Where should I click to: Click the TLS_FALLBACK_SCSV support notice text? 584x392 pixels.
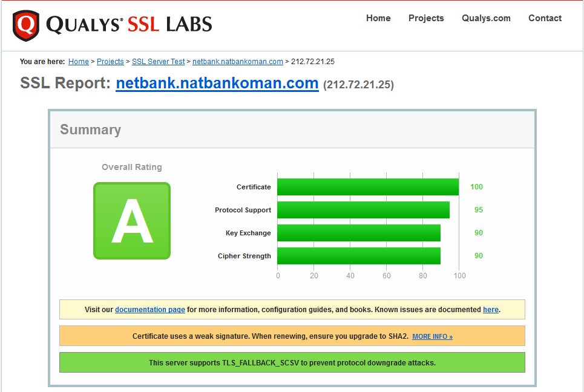[292, 362]
